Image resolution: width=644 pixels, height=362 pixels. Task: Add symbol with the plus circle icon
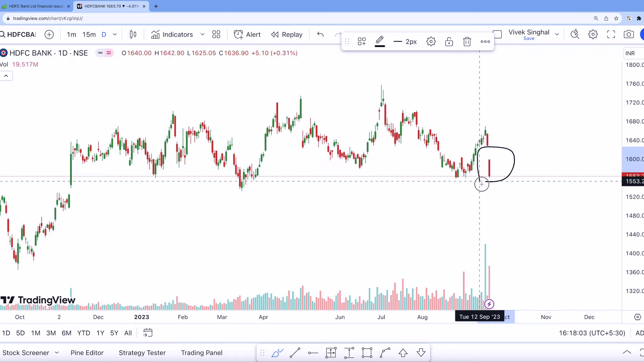[49, 35]
